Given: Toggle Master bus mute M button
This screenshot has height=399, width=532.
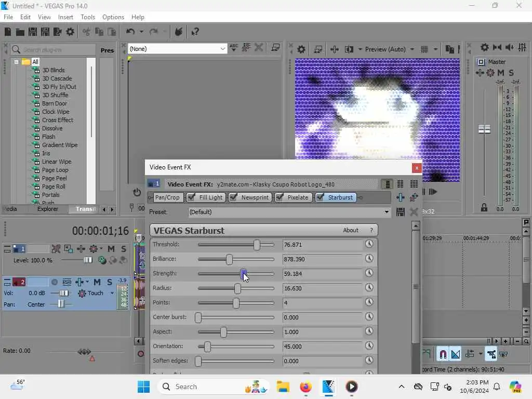Looking at the screenshot, I should pyautogui.click(x=501, y=73).
